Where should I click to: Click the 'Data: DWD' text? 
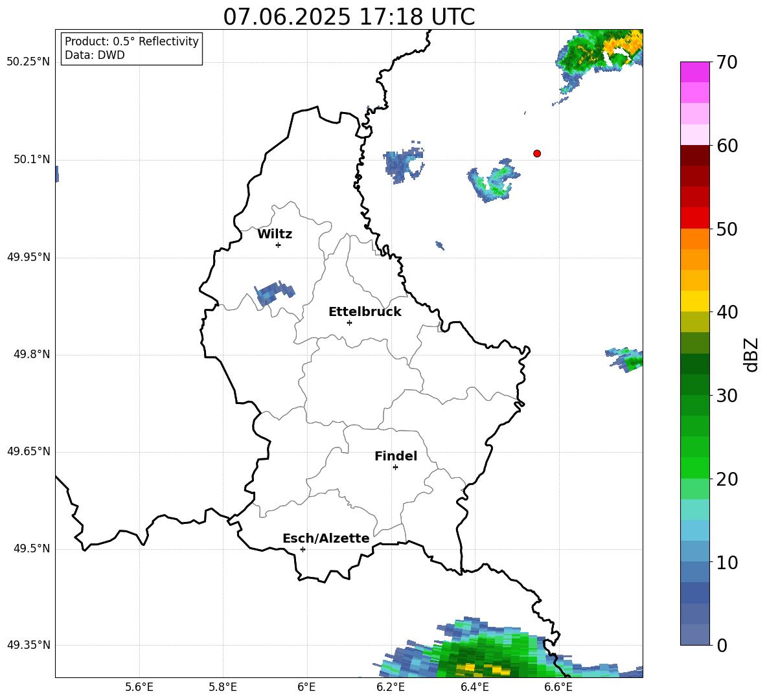[95, 55]
